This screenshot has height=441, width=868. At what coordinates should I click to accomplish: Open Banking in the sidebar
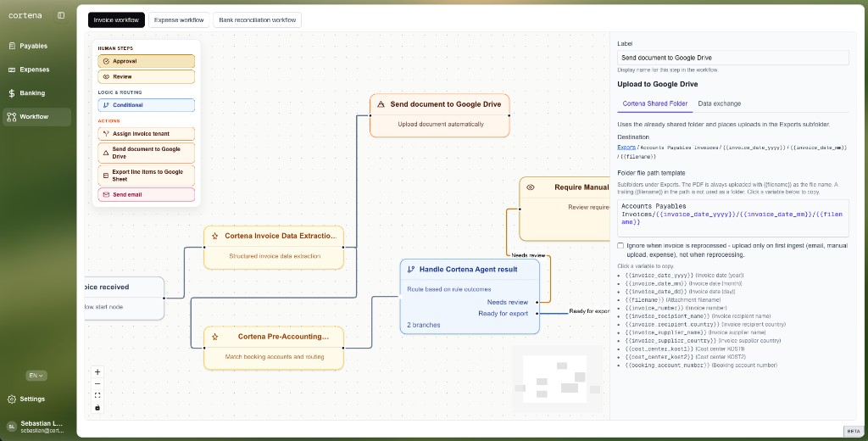[36, 93]
